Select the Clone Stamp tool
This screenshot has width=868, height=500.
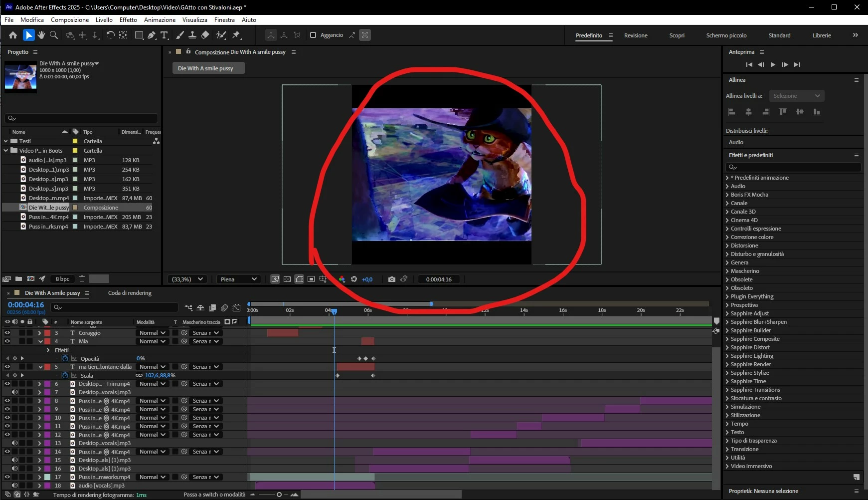(192, 35)
